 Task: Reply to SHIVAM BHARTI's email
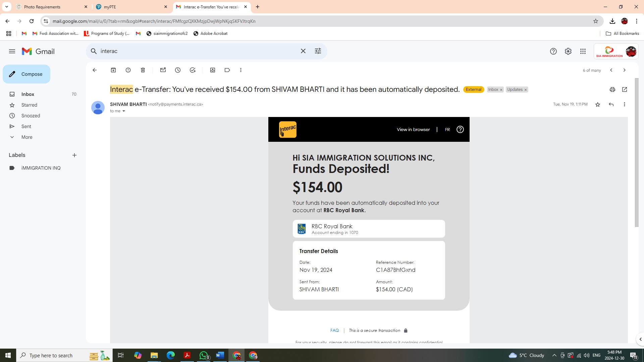pyautogui.click(x=611, y=105)
